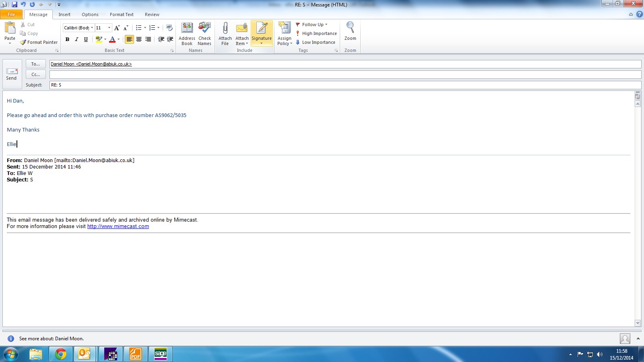
Task: Mark the message as High Importance
Action: coord(316,33)
